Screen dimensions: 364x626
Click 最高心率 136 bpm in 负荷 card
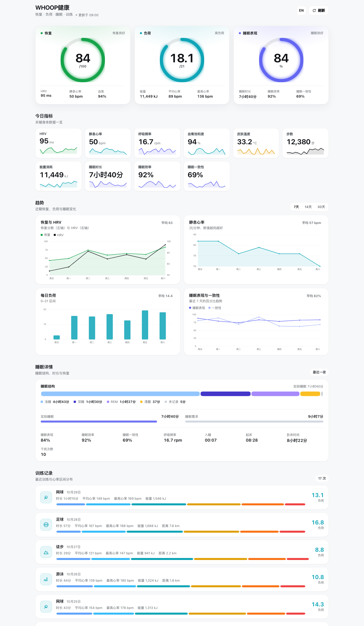pos(205,94)
